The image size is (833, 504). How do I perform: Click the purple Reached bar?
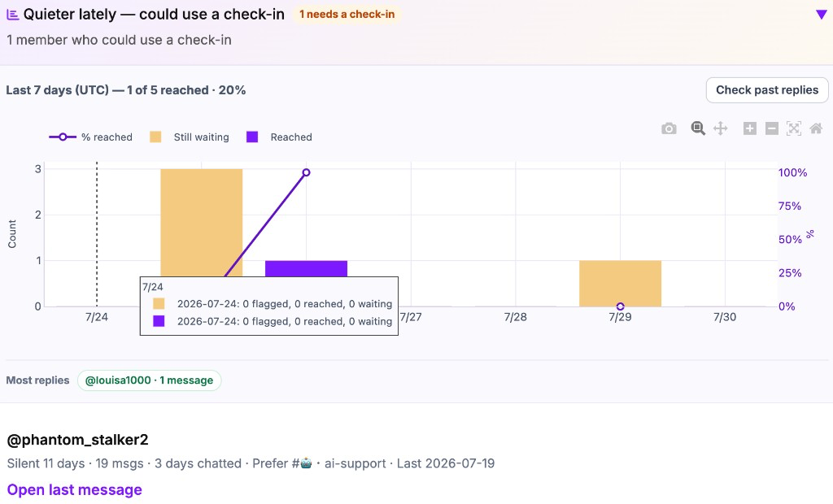[x=306, y=268]
